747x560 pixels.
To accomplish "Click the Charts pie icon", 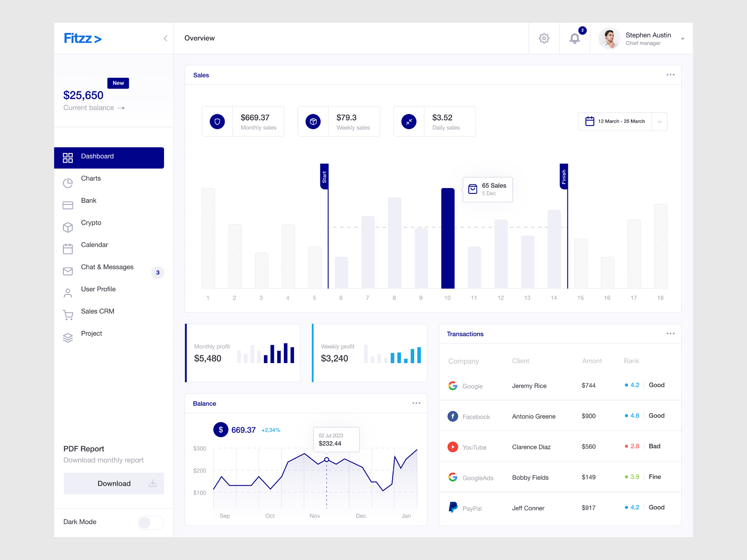I will tap(68, 183).
